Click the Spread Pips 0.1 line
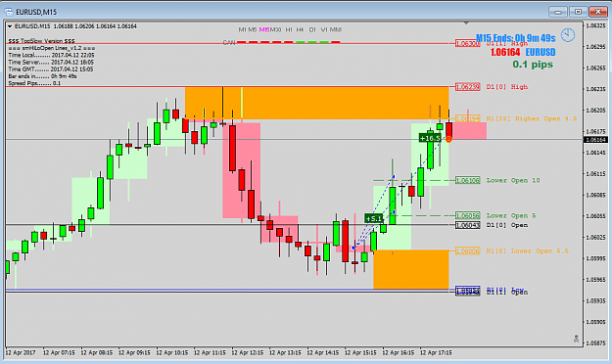The image size is (612, 364). 34,83
